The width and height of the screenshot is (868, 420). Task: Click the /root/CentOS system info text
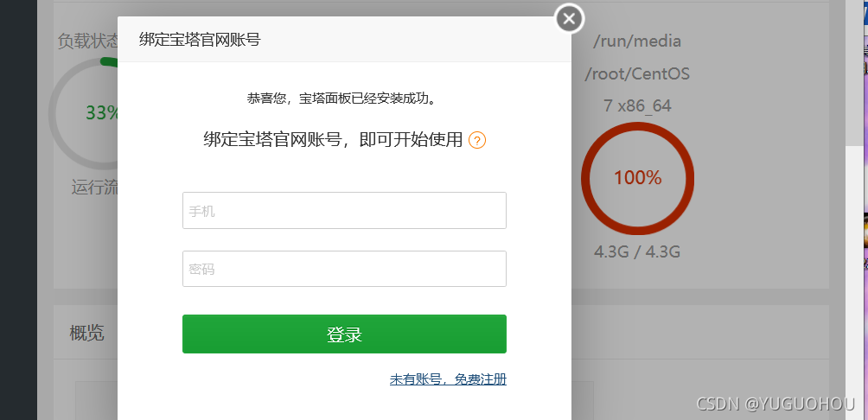(x=637, y=73)
